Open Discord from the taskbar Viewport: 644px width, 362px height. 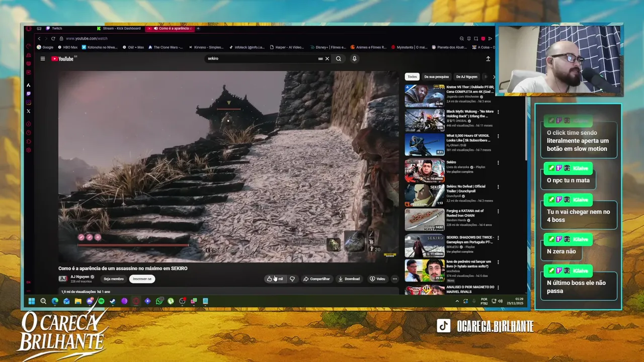(x=90, y=302)
